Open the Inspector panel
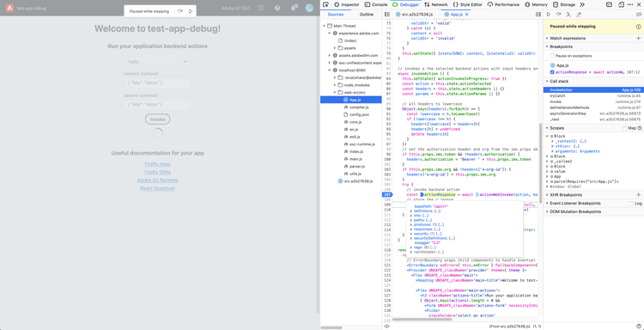 pyautogui.click(x=347, y=4)
